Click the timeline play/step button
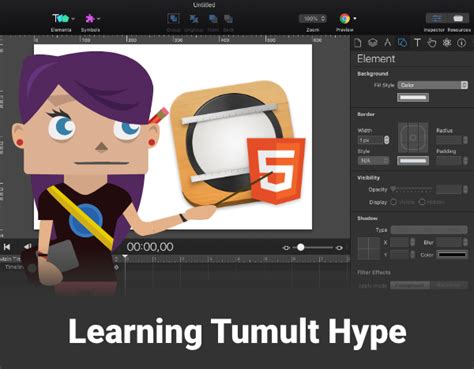Viewport: 474px width, 369px height. pos(28,247)
